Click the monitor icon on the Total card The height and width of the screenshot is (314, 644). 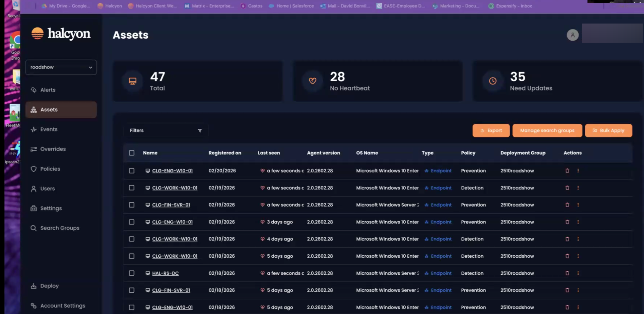[x=133, y=81]
